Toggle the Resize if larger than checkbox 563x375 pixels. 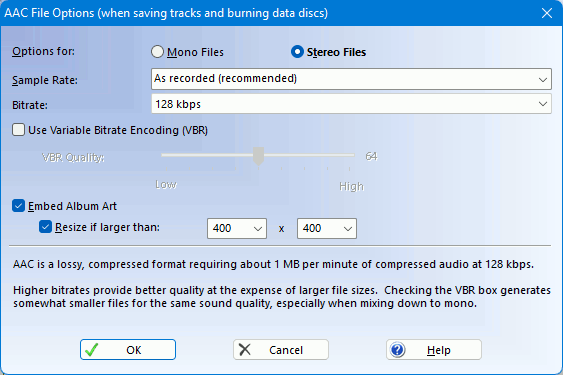point(45,227)
